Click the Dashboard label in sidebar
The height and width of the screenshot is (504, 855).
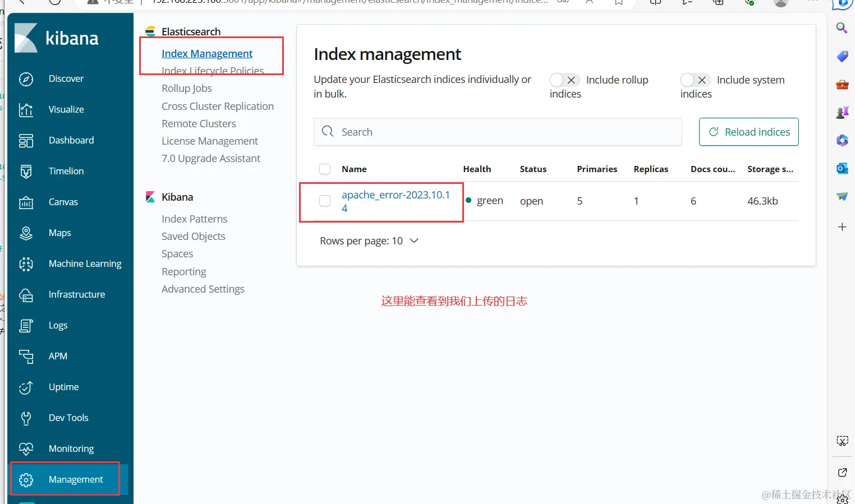(71, 141)
